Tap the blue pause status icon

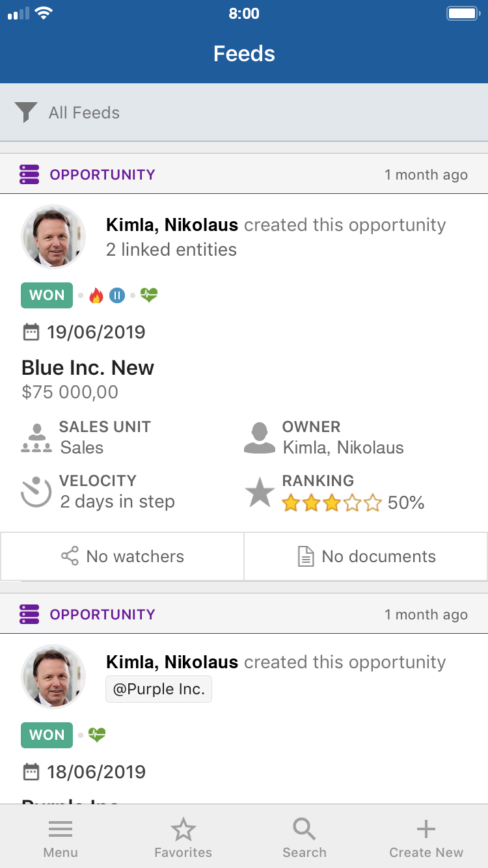tap(117, 296)
